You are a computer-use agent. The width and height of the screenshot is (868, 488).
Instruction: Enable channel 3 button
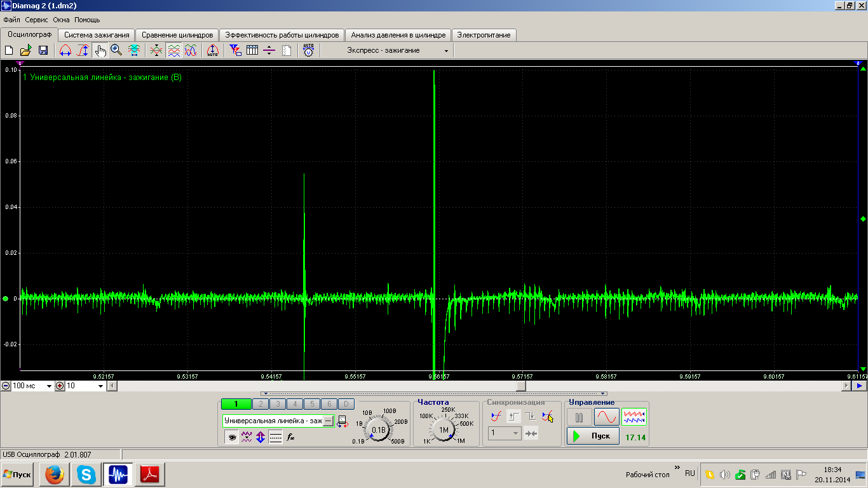[278, 404]
